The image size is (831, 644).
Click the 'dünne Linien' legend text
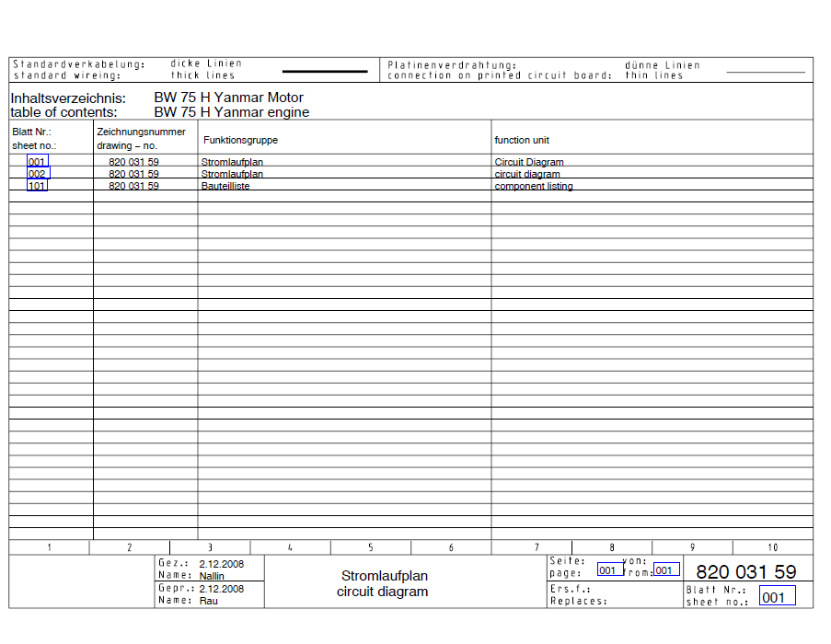(x=663, y=65)
